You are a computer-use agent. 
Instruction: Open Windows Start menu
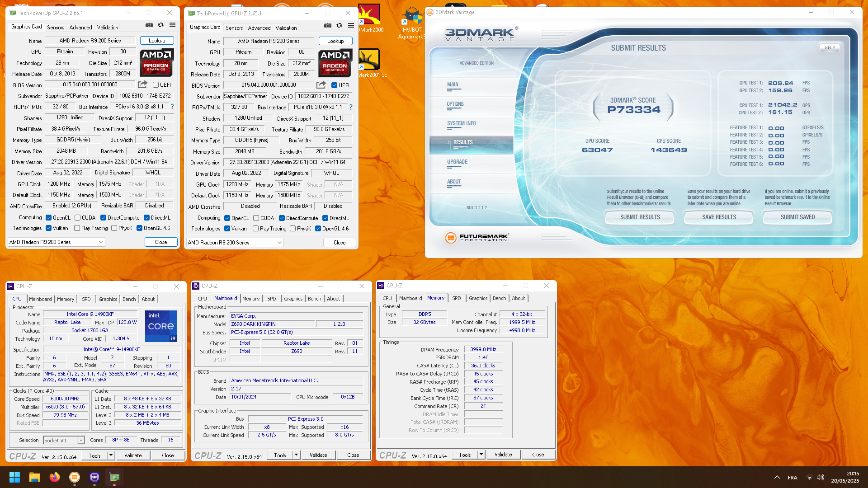(x=14, y=477)
